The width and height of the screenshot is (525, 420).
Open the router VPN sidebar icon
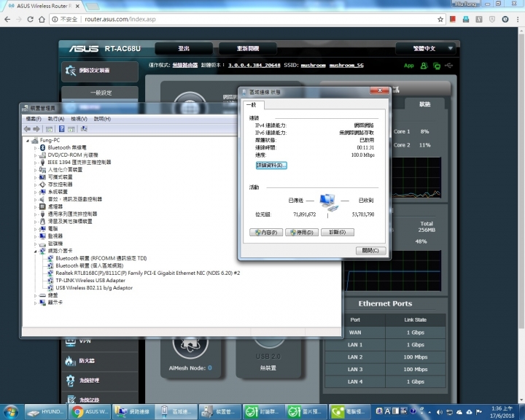point(70,342)
